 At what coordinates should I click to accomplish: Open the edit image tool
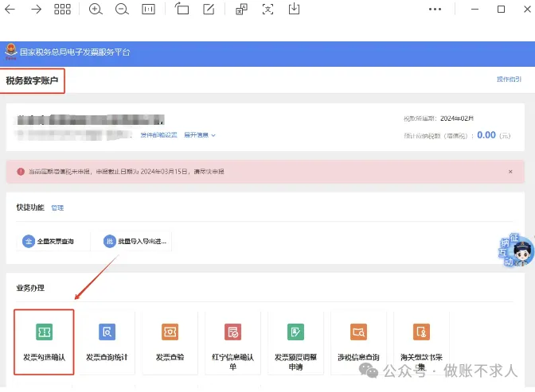[209, 10]
